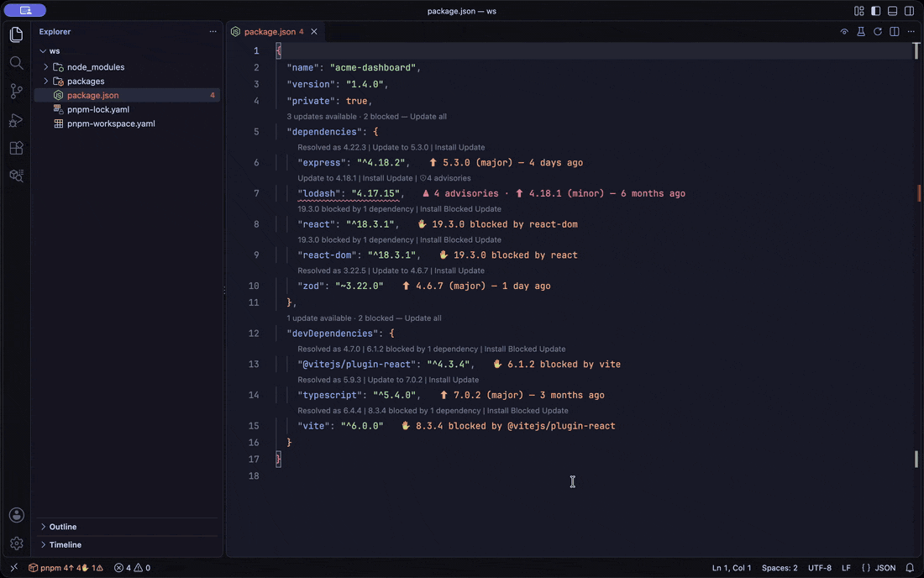Viewport: 924px width, 578px height.
Task: Change file encoding UTF-8
Action: [x=819, y=568]
